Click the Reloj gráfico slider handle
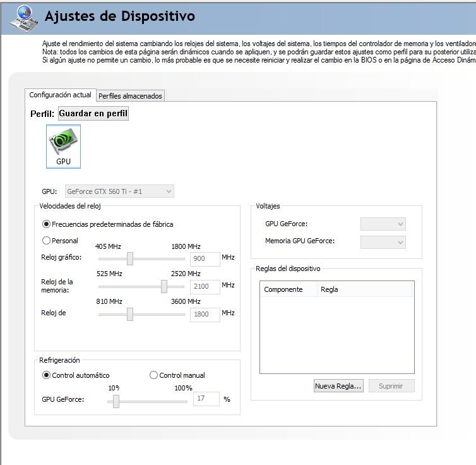 pos(130,258)
